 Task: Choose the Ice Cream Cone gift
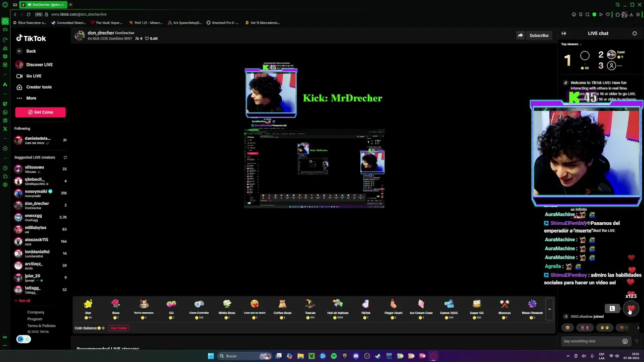click(421, 308)
